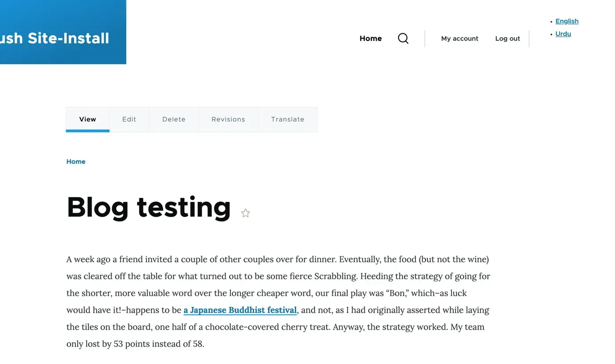Open the site search magnifier icon
This screenshot has width=615, height=364.
click(403, 38)
